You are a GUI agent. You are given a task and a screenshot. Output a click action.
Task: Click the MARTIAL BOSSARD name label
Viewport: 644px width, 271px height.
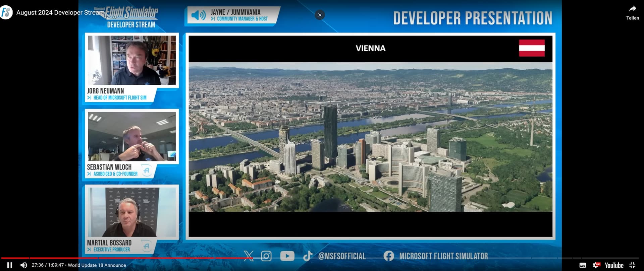click(109, 243)
